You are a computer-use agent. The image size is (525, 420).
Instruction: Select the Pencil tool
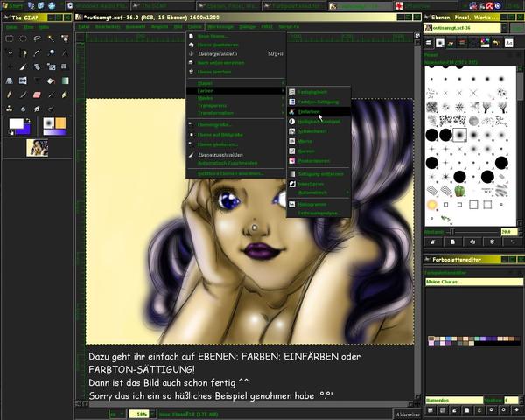coord(10,94)
